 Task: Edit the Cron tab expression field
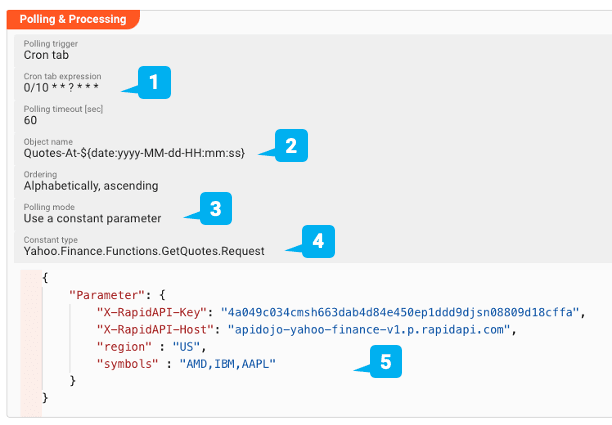313,83
